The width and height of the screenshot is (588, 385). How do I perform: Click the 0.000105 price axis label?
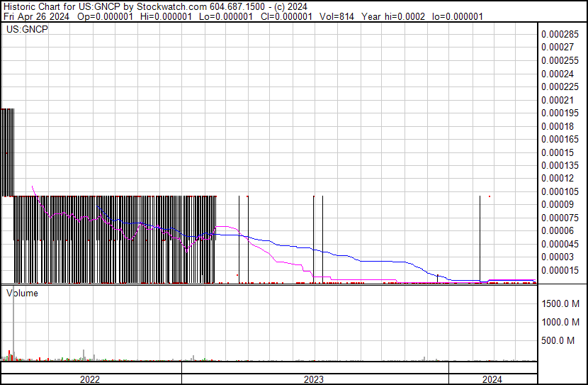[560, 191]
